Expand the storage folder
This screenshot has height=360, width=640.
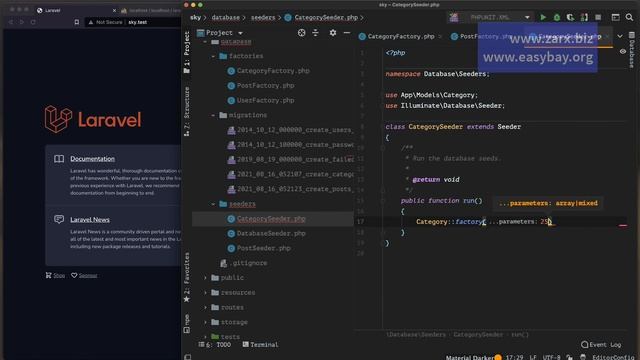pos(205,322)
